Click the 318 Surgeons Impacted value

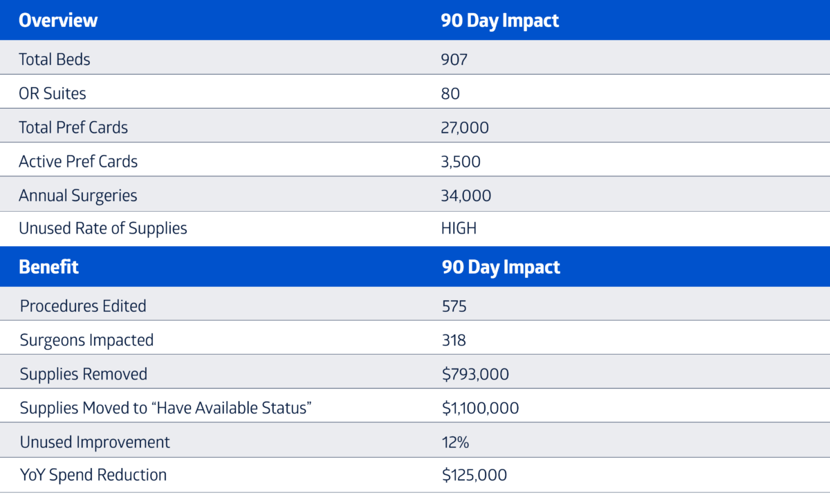(x=454, y=340)
